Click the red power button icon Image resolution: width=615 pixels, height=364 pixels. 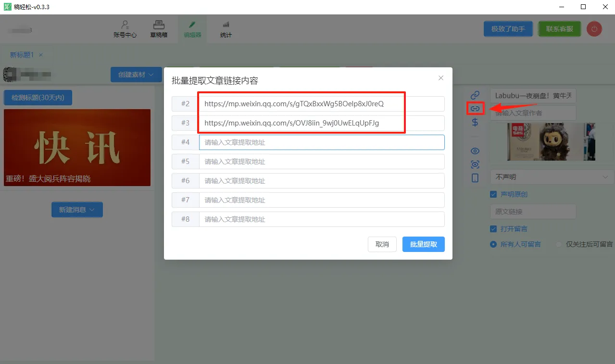click(x=594, y=29)
